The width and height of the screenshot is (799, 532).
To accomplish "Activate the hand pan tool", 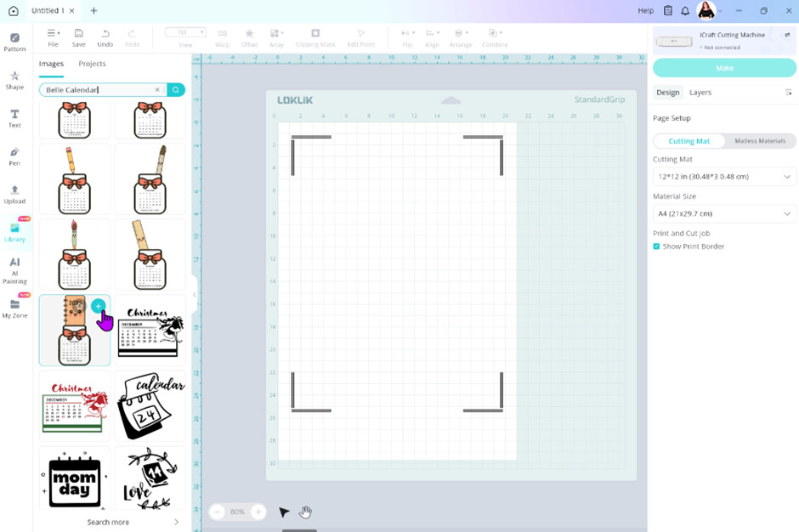I will [x=305, y=512].
